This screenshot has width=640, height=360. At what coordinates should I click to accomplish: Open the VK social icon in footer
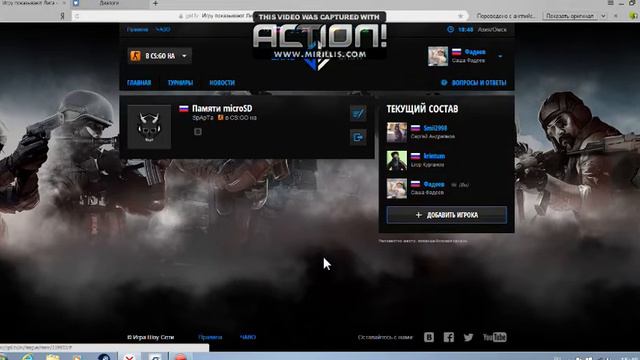tap(429, 337)
